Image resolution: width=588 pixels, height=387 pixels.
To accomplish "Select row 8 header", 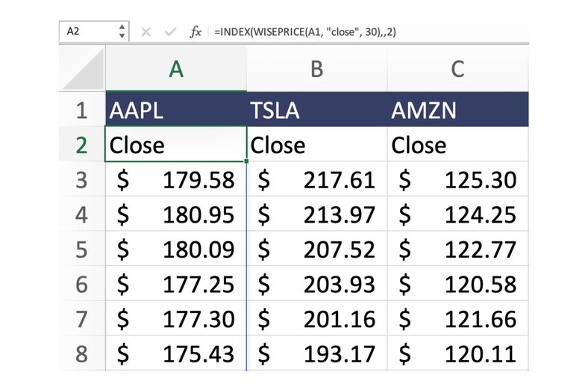I will coord(82,354).
